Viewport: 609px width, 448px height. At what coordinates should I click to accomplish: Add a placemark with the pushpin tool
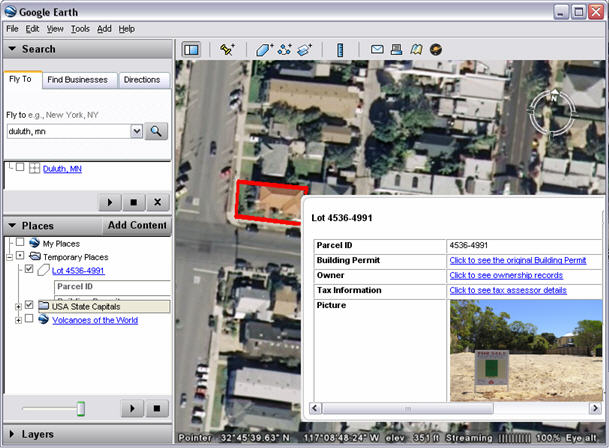pyautogui.click(x=227, y=50)
